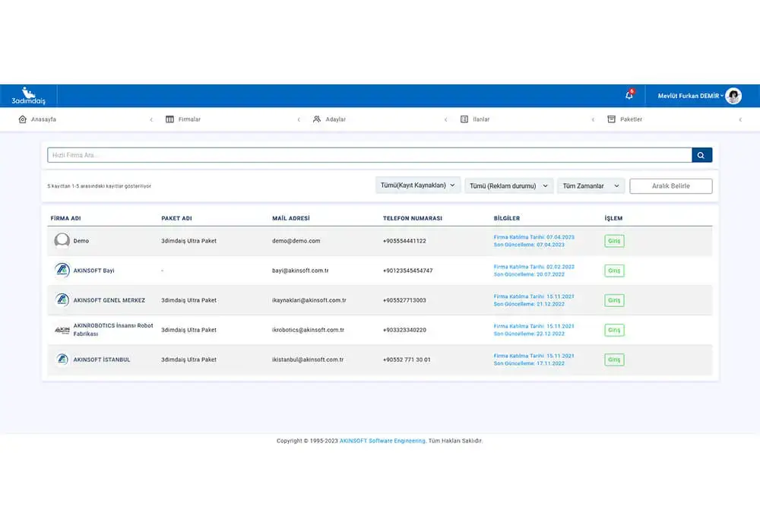The image size is (760, 532).
Task: Click the Demo company name
Action: (81, 241)
